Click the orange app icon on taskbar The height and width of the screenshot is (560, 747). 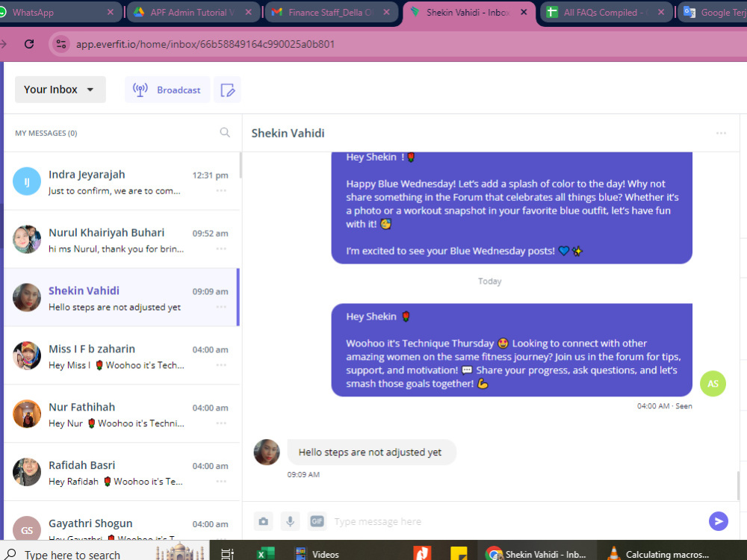[422, 553]
